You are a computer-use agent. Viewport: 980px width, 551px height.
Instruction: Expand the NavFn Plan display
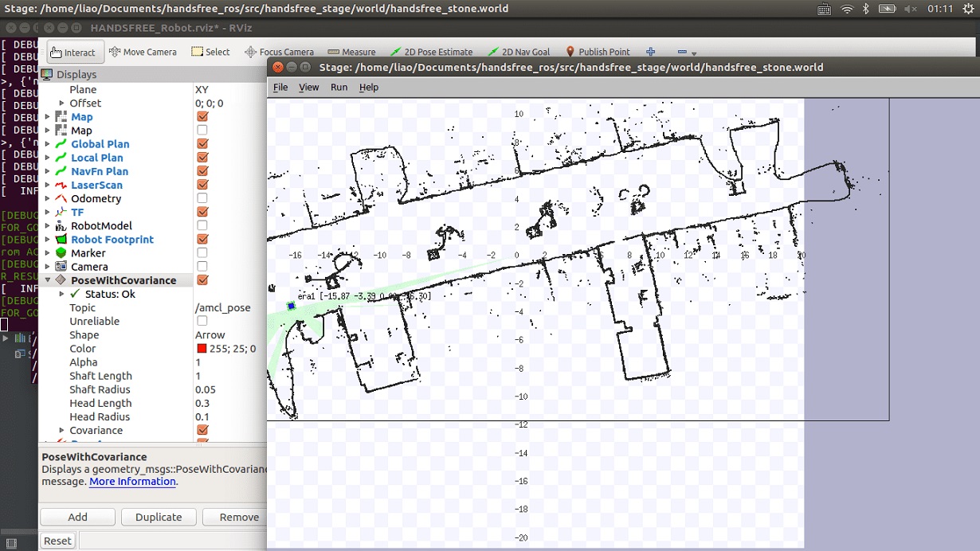[x=47, y=171]
